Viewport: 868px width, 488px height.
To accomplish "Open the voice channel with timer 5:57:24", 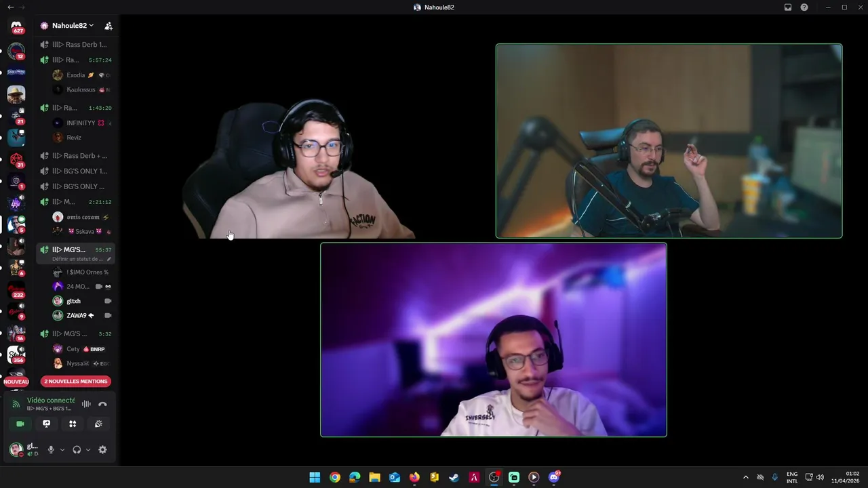I will click(x=76, y=60).
